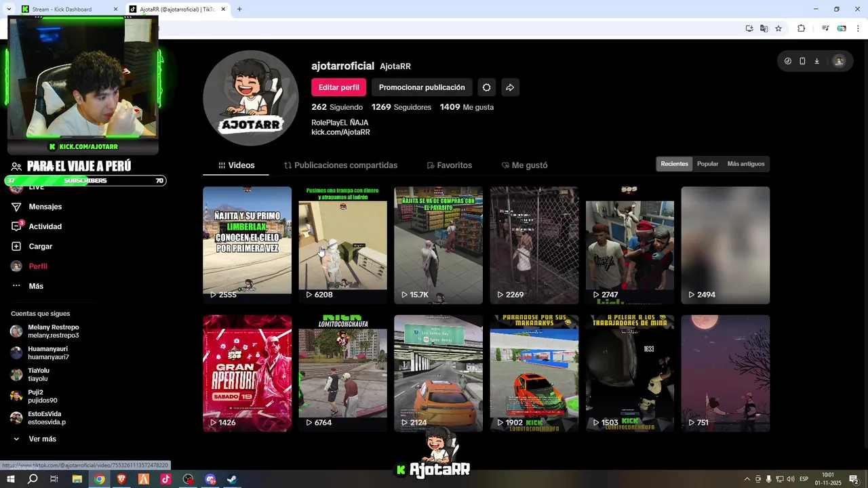Open the OBS icon in taskbar

(x=188, y=479)
